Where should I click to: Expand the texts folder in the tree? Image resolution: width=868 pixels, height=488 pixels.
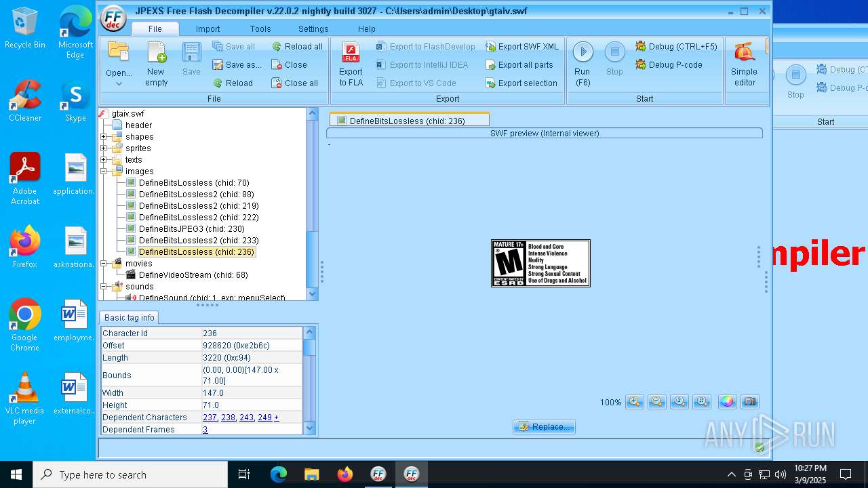tap(104, 160)
